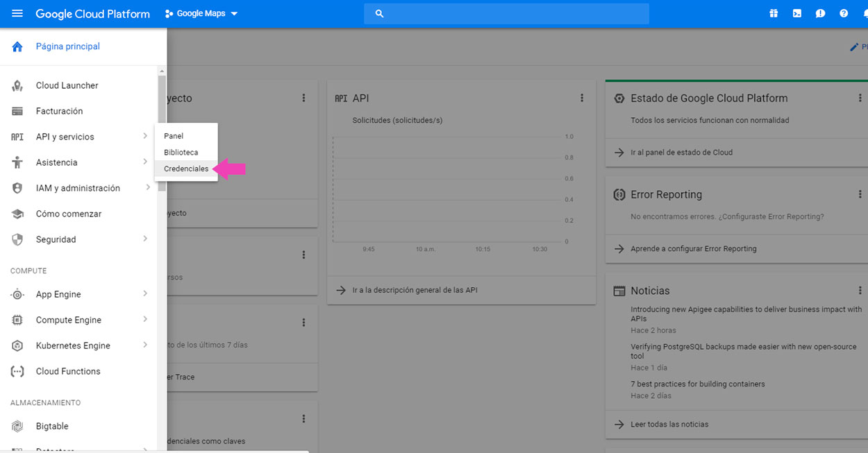Expand Seguridad submenu arrow

145,239
